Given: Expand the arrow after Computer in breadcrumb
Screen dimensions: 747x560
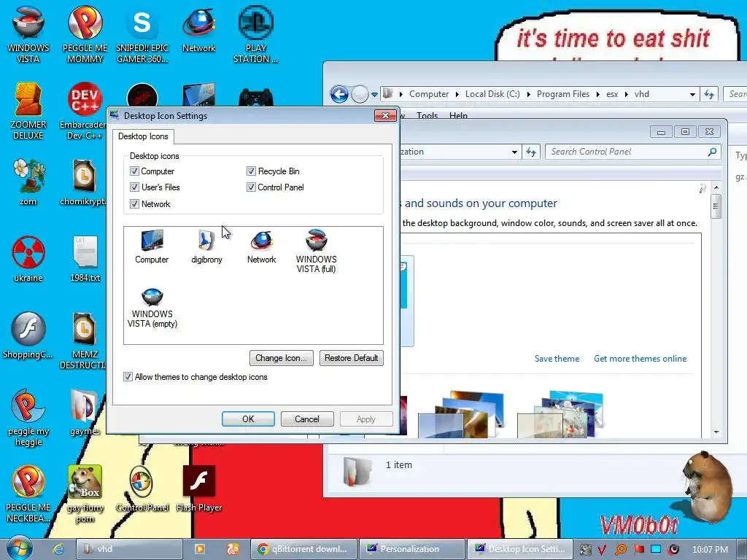Looking at the screenshot, I should (x=457, y=94).
